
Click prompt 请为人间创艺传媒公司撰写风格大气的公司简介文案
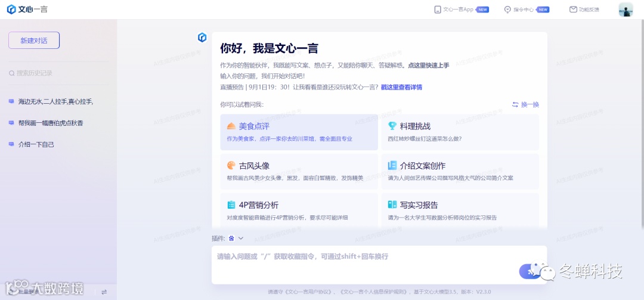point(451,178)
